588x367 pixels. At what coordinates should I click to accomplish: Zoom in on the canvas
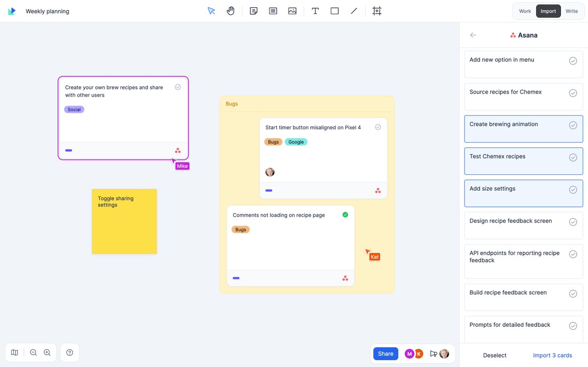pos(47,352)
